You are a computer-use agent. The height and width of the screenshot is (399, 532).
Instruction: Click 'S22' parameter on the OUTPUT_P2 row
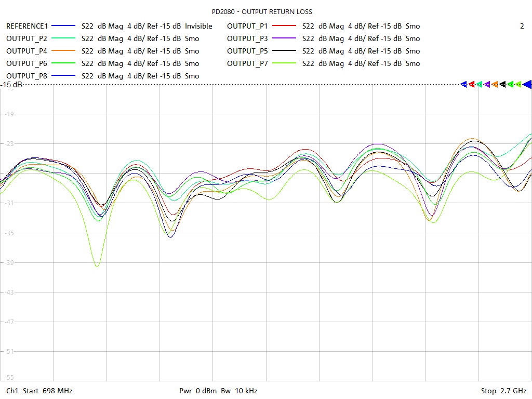(87, 38)
